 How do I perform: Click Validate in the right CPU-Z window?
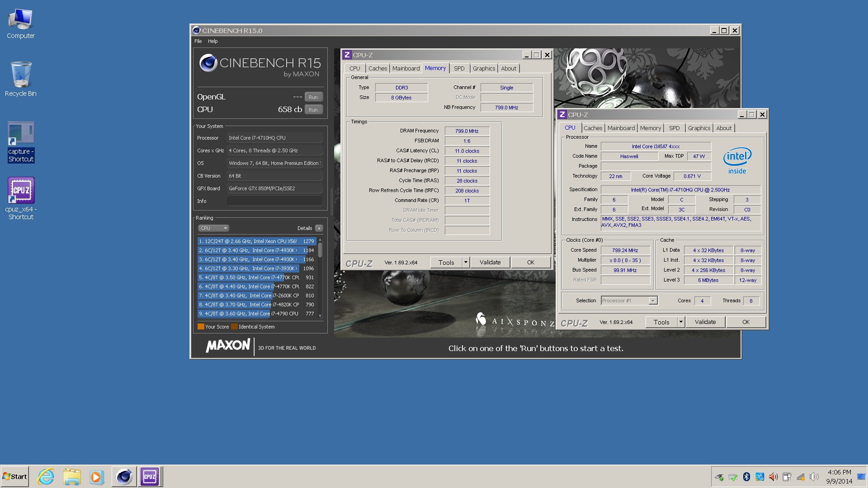705,322
